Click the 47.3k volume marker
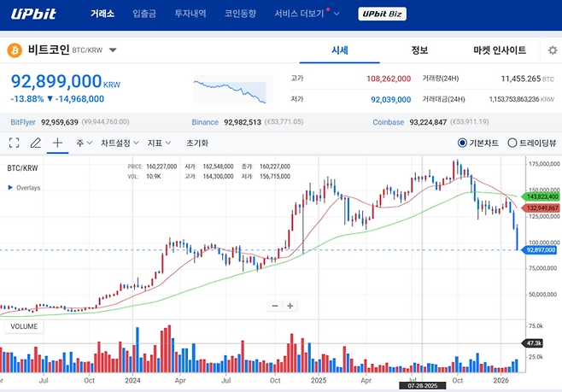This screenshot has height=392, width=562. click(533, 343)
